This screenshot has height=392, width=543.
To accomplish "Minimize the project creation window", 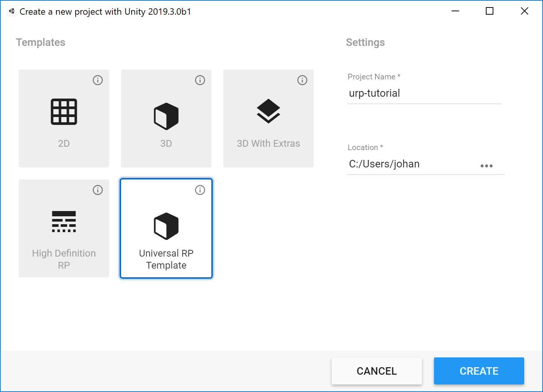I will point(455,11).
